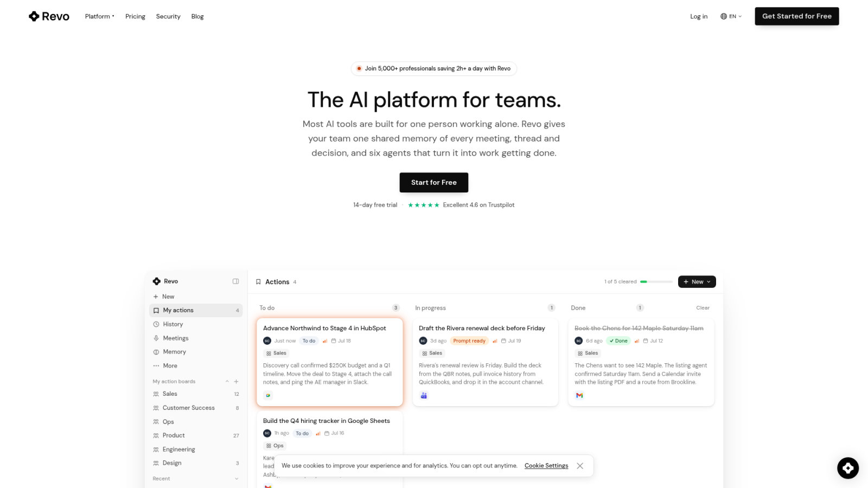This screenshot has height=488, width=868.
Task: Open the New dropdown button in Actions
Action: [697, 282]
